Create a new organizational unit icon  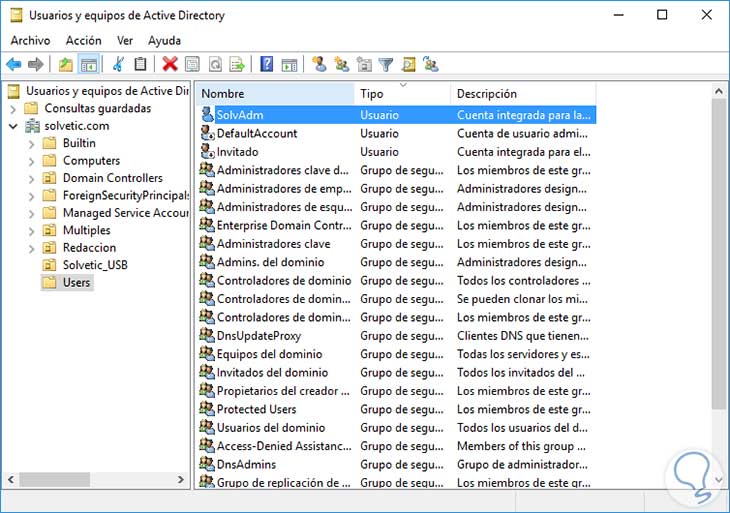coord(364,64)
